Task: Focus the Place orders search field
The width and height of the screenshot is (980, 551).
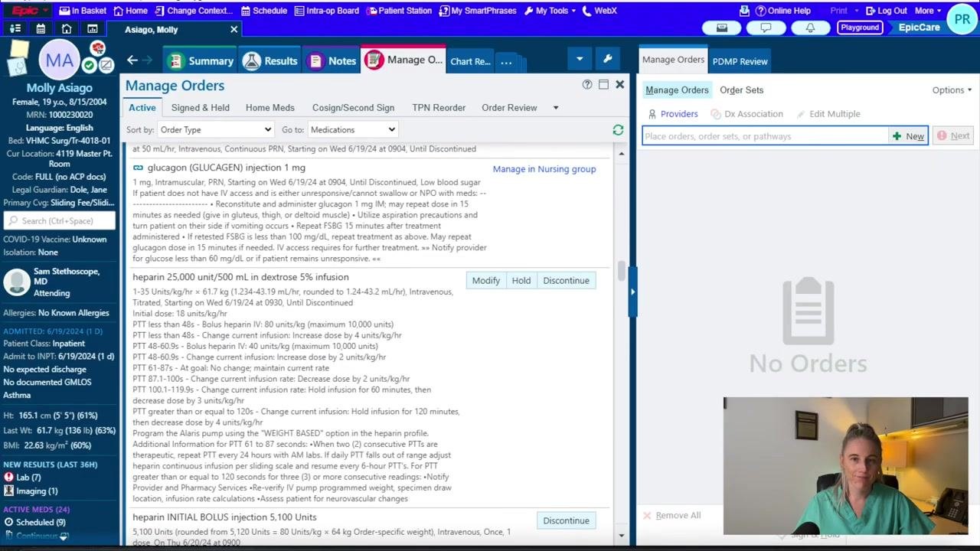Action: point(766,136)
